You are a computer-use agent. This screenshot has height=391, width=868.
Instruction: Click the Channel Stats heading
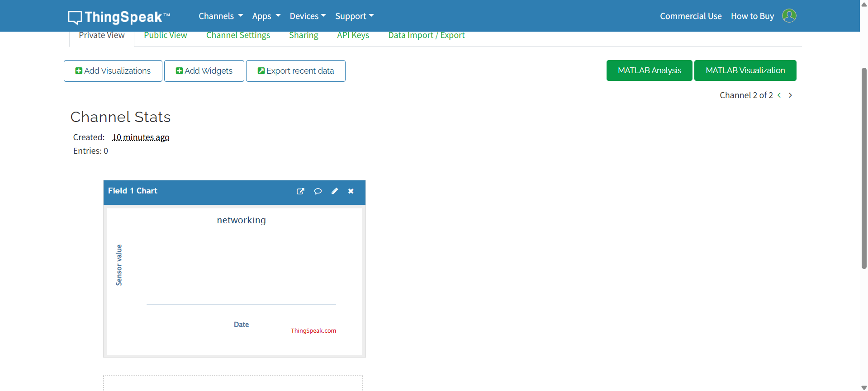[120, 117]
